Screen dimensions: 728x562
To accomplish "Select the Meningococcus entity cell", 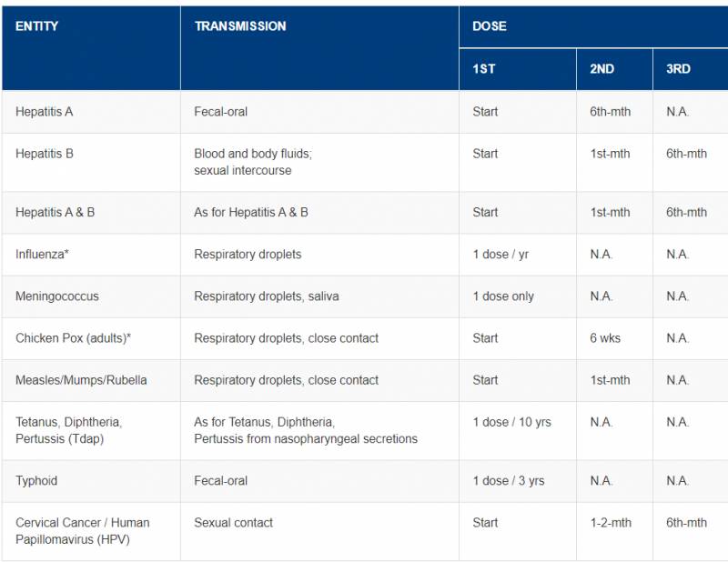I will [x=57, y=296].
